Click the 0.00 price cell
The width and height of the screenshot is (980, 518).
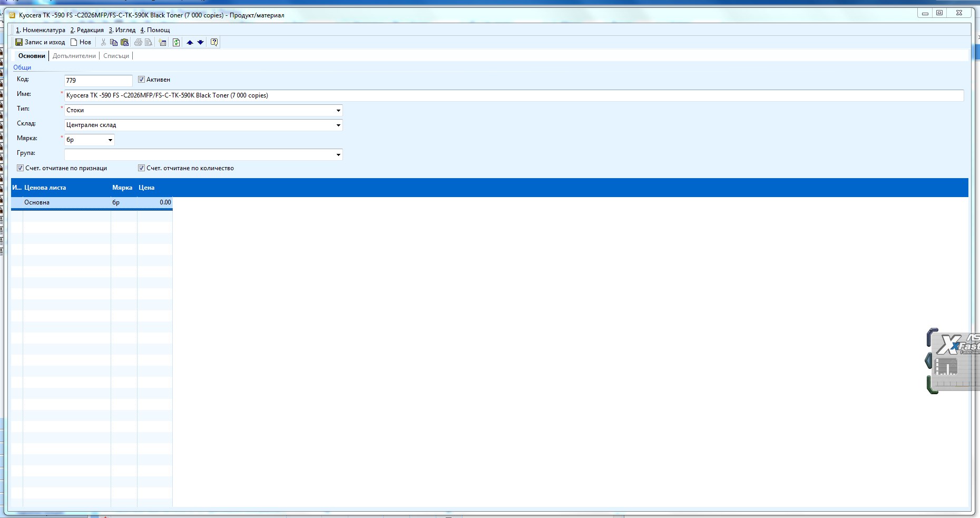coord(155,202)
